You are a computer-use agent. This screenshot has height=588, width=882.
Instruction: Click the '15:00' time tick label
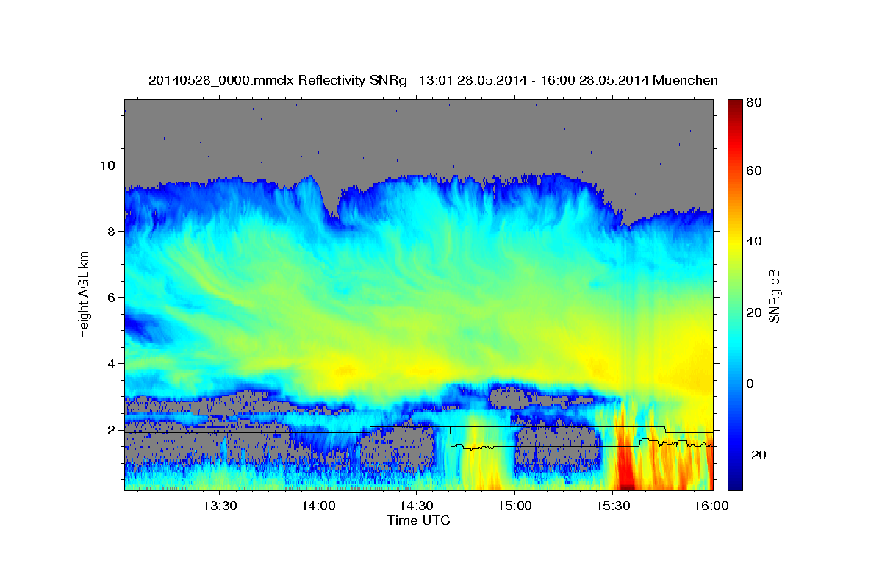tap(514, 506)
